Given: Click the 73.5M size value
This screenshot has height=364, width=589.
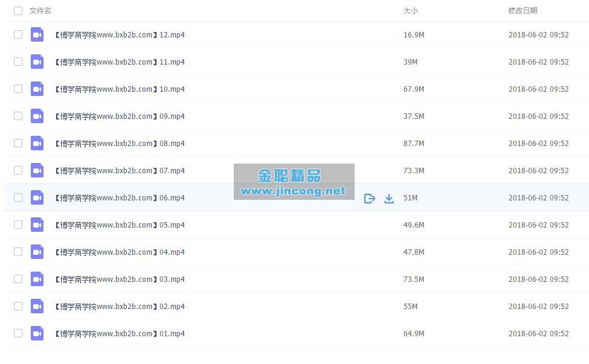Looking at the screenshot, I should (414, 279).
